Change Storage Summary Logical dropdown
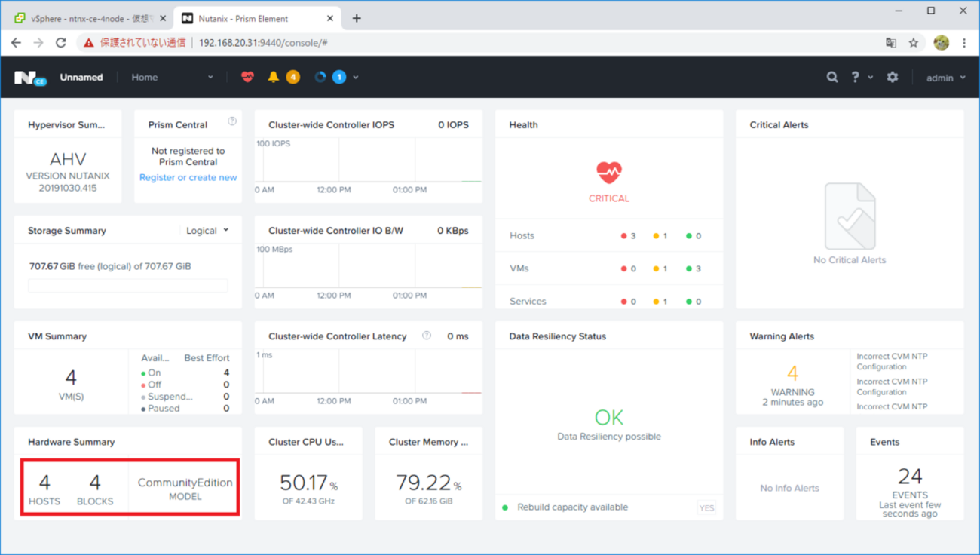Screen dimensions: 980x555 [x=207, y=231]
